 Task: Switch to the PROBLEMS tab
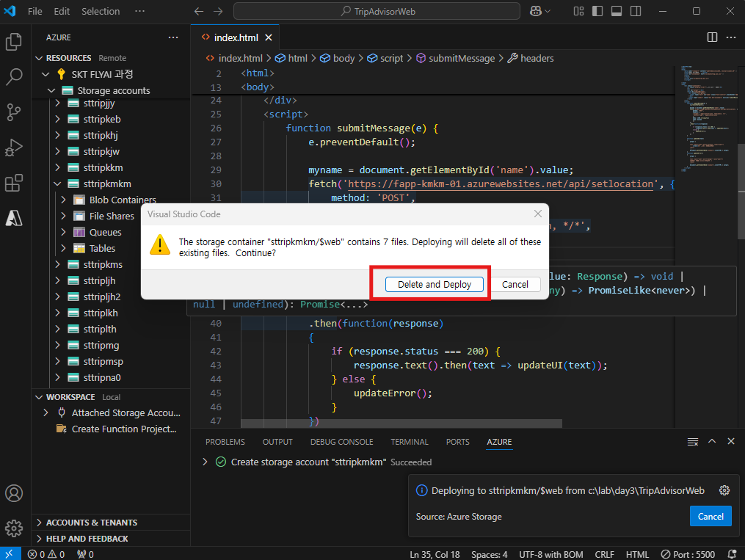(x=225, y=442)
